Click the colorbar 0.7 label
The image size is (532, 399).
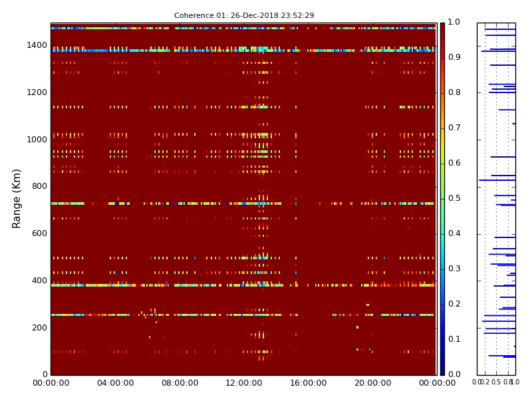coord(454,128)
